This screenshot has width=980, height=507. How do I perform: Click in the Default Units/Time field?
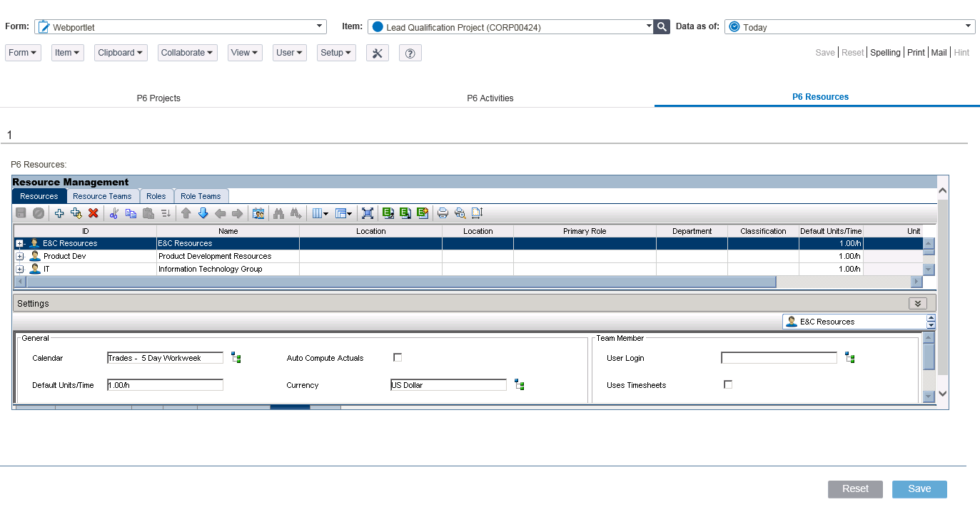click(165, 385)
